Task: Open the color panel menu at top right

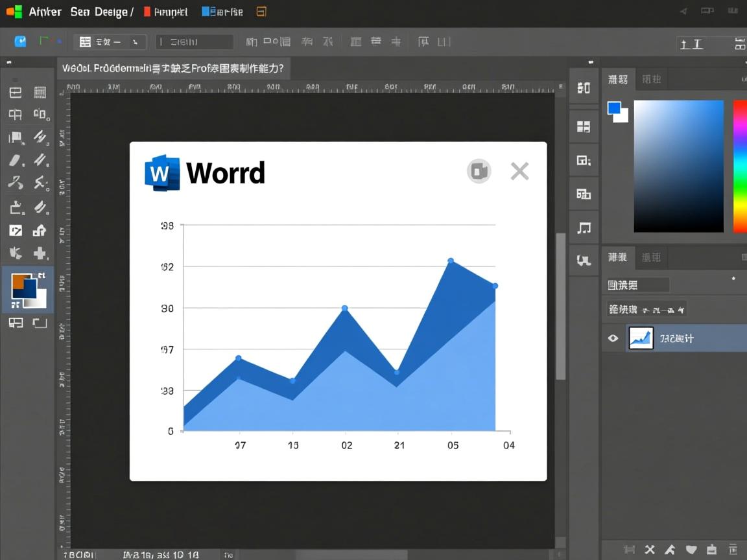Action: pyautogui.click(x=742, y=79)
